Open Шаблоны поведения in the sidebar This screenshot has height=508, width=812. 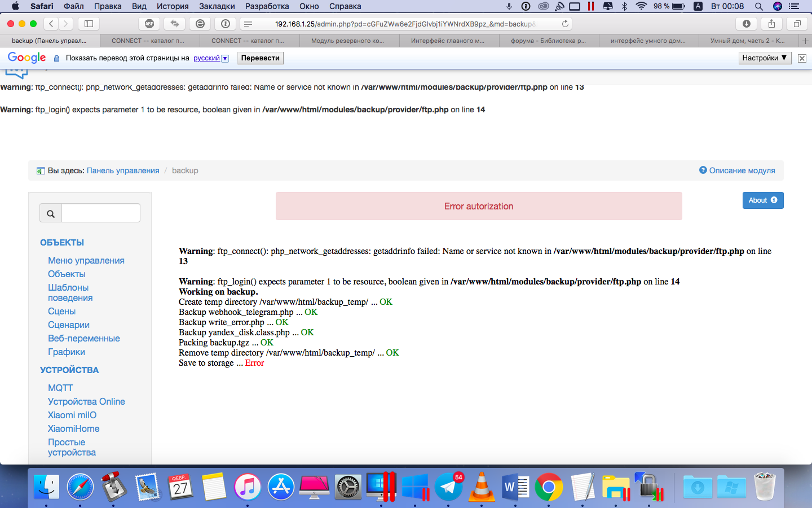click(x=70, y=292)
